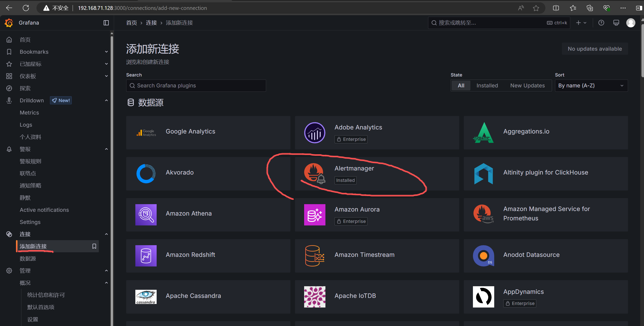Open 警报规则 in the sidebar

pyautogui.click(x=30, y=161)
